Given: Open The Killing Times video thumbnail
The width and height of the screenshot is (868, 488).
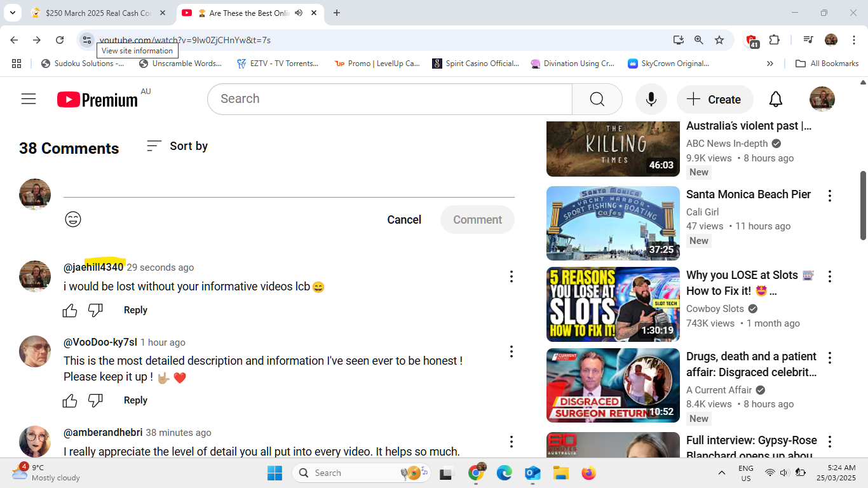Looking at the screenshot, I should [x=613, y=148].
